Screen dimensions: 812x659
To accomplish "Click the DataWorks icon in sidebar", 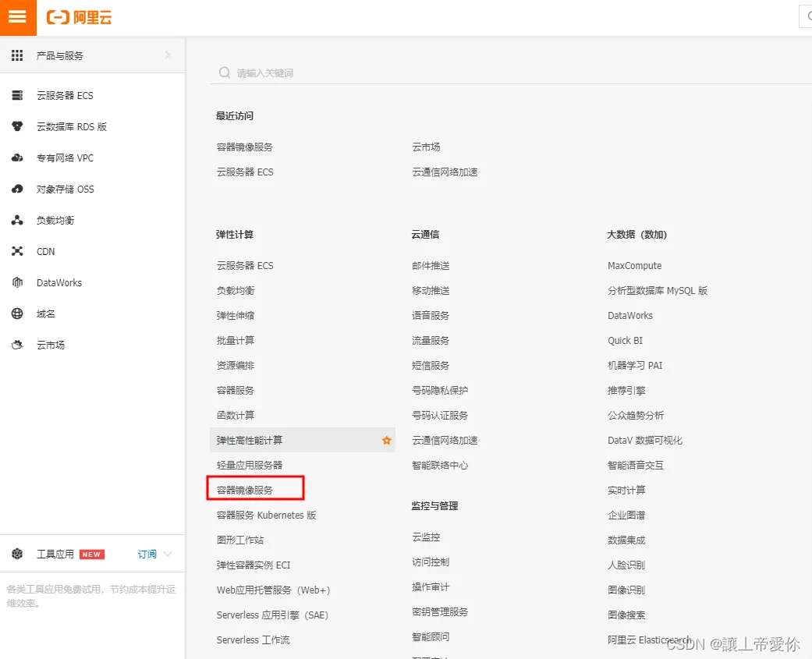I will click(17, 282).
